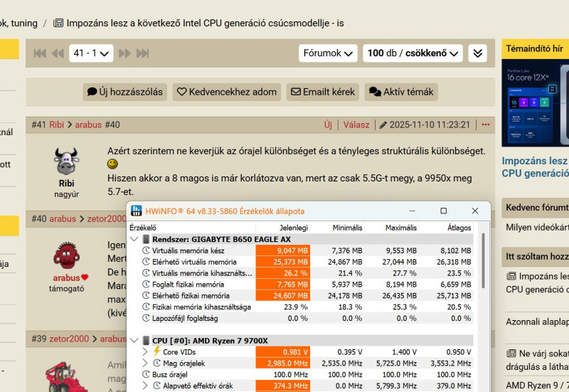Collapse the CPU [#0]: AMD Ryzen 7 9700X group
The image size is (569, 392).
point(134,341)
